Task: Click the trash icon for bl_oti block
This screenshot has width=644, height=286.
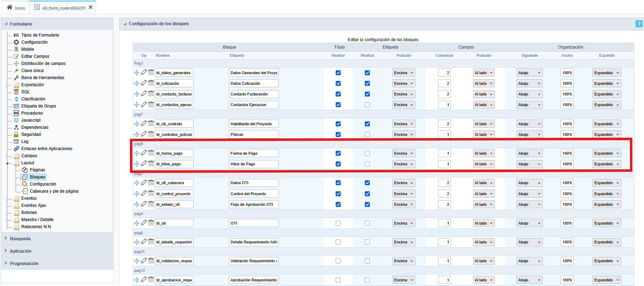Action: tap(151, 223)
